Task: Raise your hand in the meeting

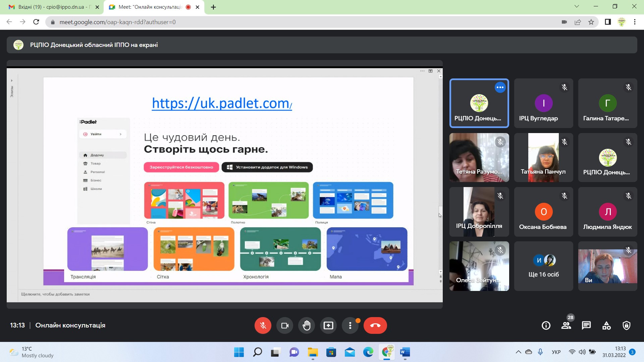Action: 307,325
